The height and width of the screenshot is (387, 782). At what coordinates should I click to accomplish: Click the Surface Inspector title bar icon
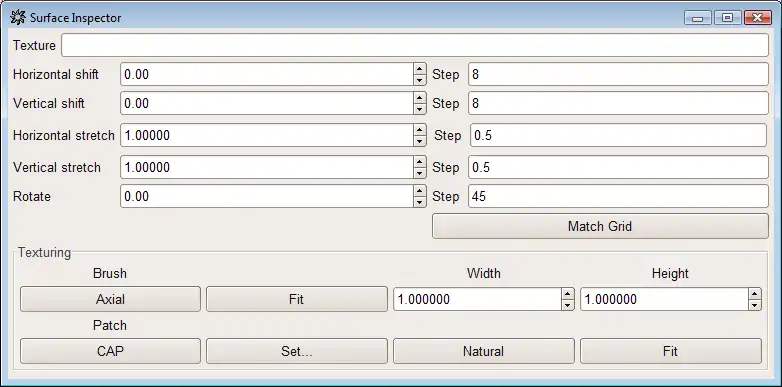(x=18, y=18)
